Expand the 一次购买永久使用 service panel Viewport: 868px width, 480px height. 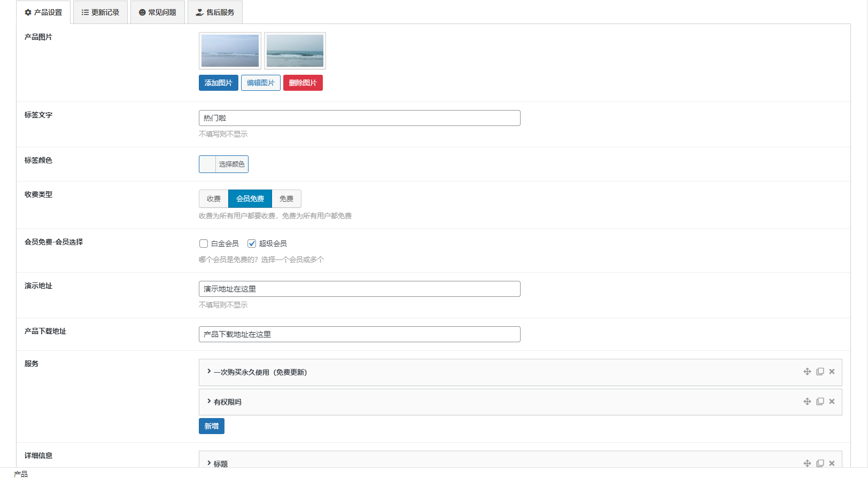coord(260,372)
